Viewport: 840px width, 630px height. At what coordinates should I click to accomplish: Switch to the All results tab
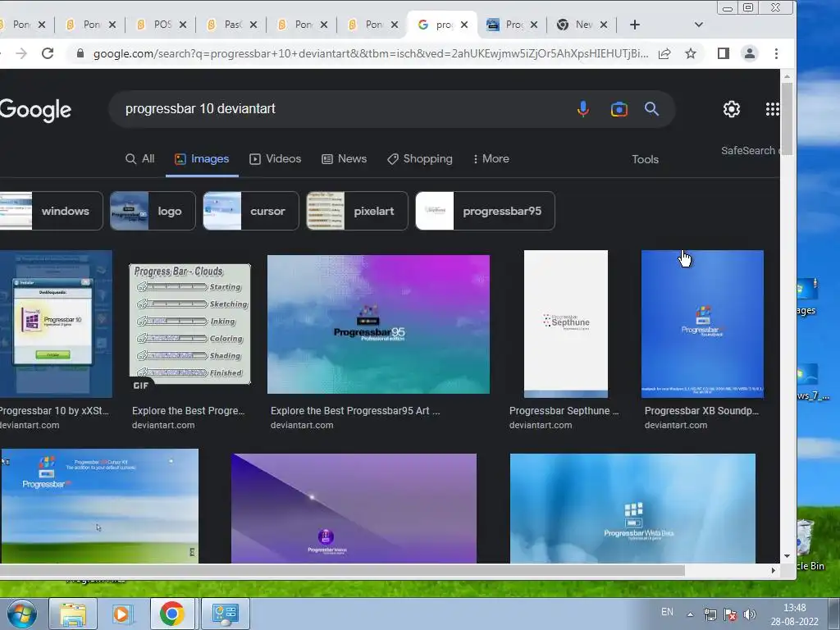coord(139,158)
